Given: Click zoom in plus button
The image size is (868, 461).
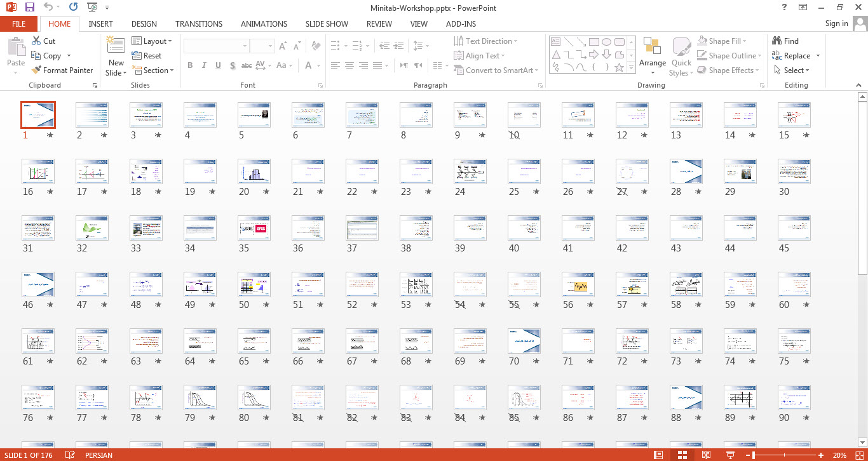Looking at the screenshot, I should pyautogui.click(x=821, y=455).
